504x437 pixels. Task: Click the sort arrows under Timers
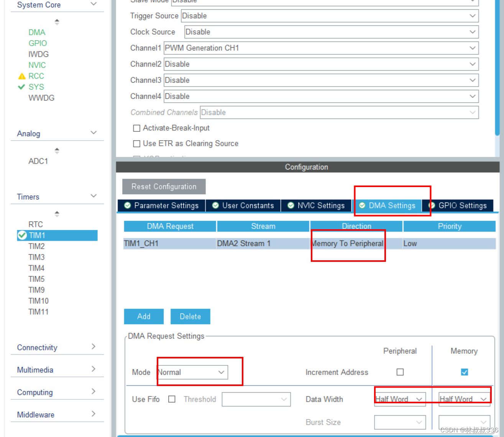pyautogui.click(x=57, y=214)
